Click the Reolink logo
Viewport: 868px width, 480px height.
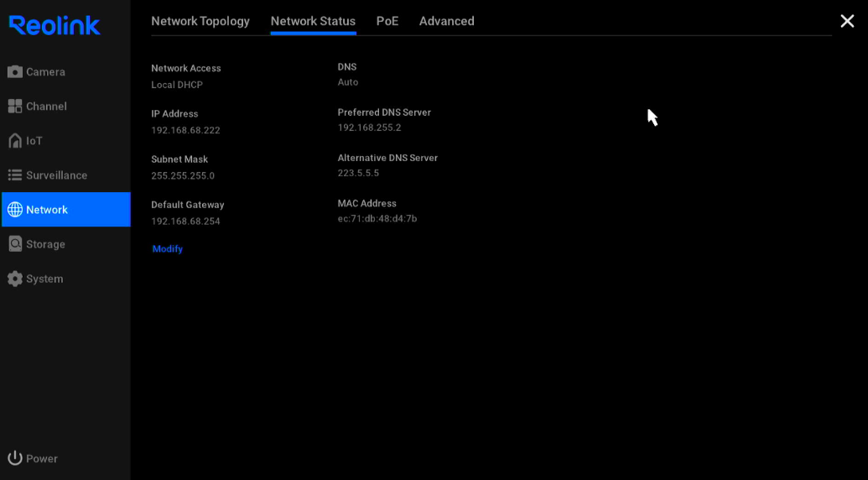pyautogui.click(x=55, y=25)
